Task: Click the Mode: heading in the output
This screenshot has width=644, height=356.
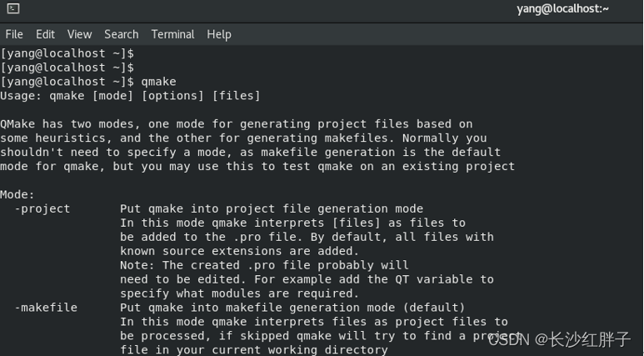Action: pyautogui.click(x=17, y=194)
